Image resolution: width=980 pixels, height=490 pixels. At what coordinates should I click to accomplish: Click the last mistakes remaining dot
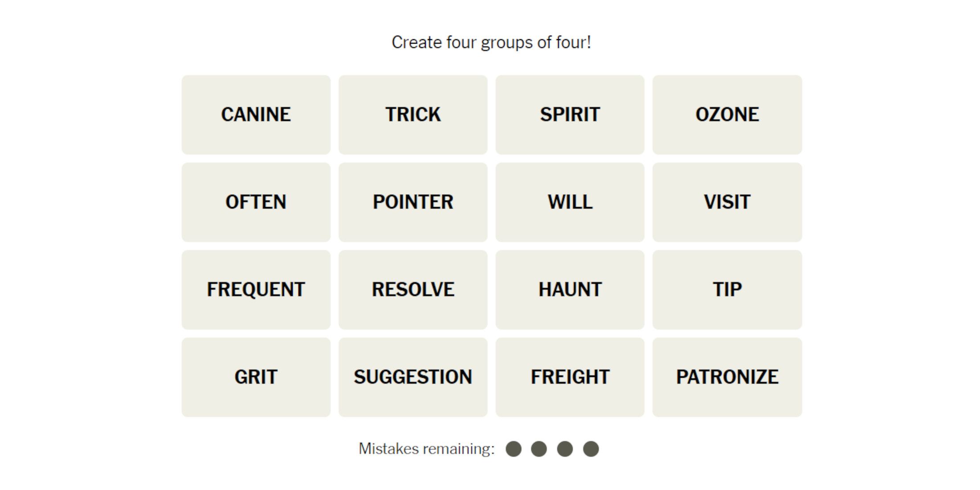(591, 449)
